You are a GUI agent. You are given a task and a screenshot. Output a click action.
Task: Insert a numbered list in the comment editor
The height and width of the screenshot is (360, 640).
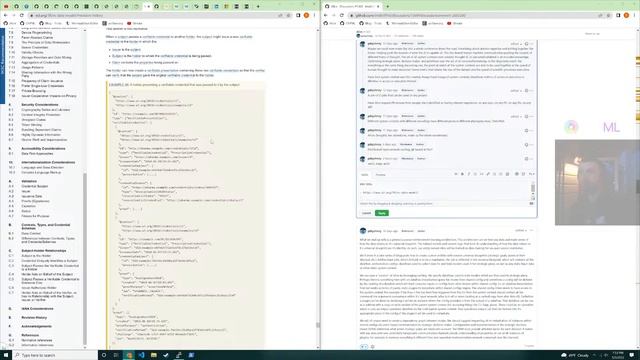[500, 174]
